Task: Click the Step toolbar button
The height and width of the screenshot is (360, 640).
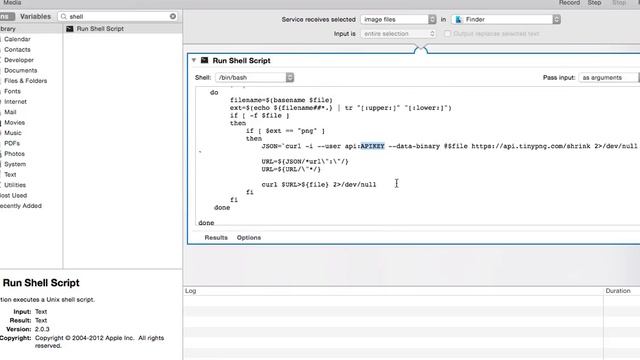Action: tap(594, 3)
